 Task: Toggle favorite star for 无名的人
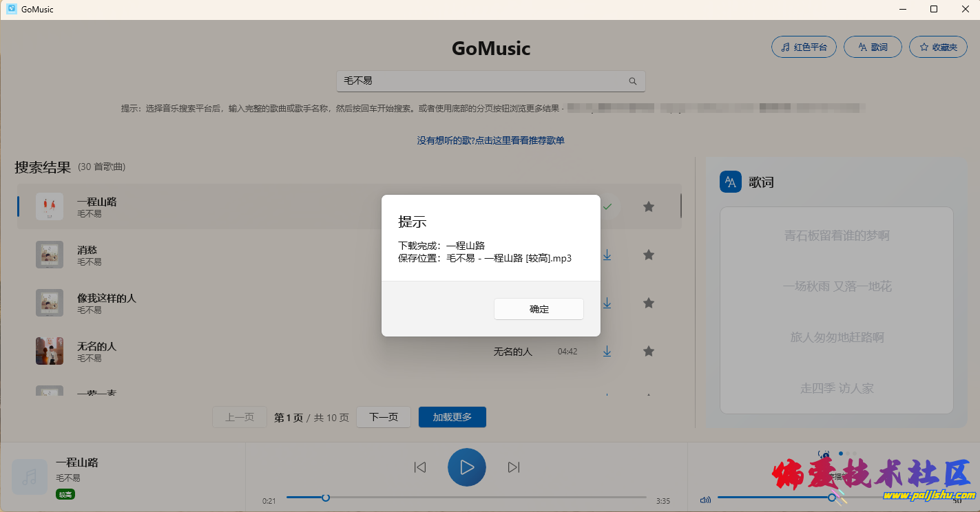648,352
